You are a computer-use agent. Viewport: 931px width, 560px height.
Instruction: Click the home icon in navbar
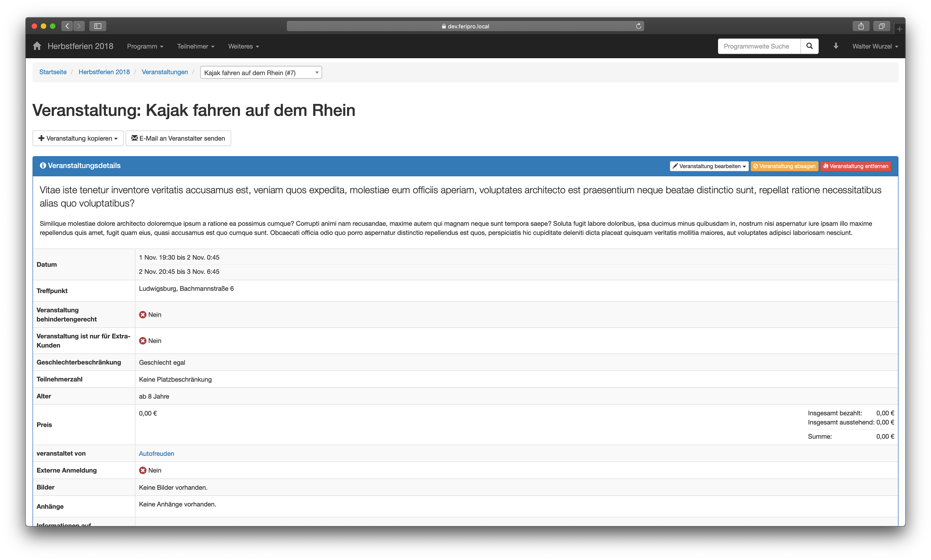37,46
